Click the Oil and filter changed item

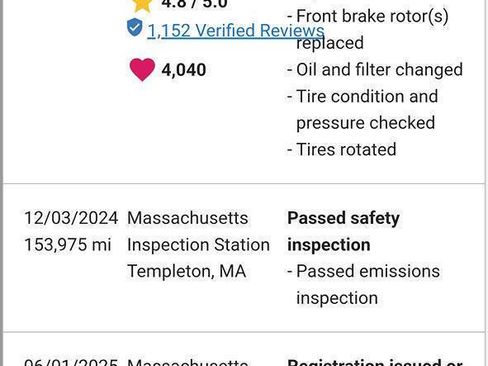(x=375, y=70)
